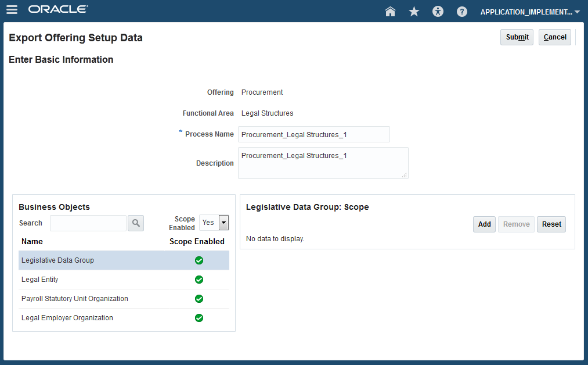Click Payroll Statutory Unit scope enabled checkmark
Screen dimensions: 588x365
(x=199, y=299)
